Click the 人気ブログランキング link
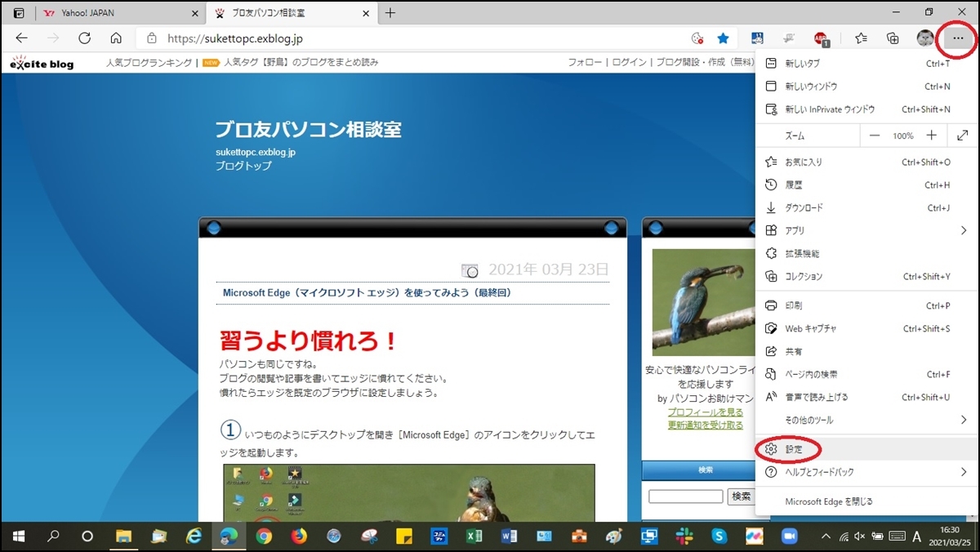 [149, 62]
